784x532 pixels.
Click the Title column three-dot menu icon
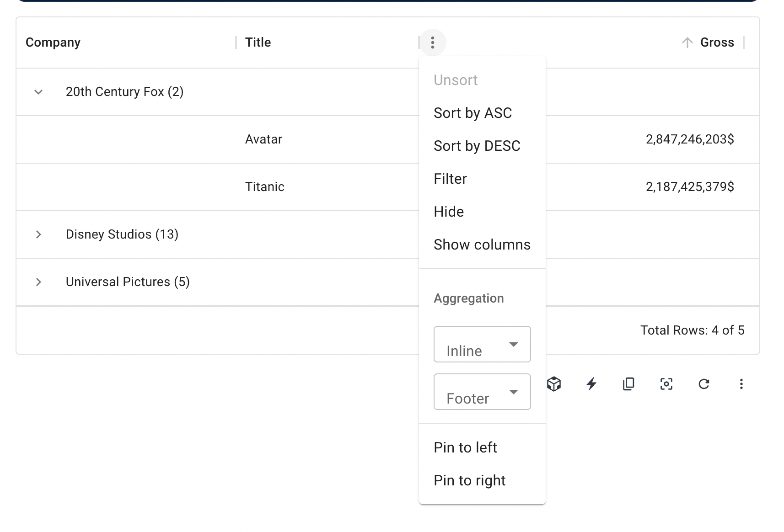[x=432, y=43]
